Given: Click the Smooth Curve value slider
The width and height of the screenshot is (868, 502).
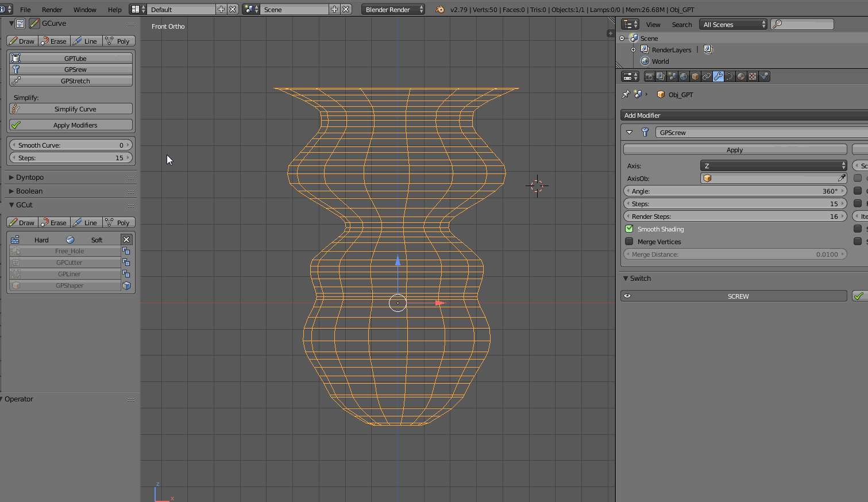Looking at the screenshot, I should [71, 145].
